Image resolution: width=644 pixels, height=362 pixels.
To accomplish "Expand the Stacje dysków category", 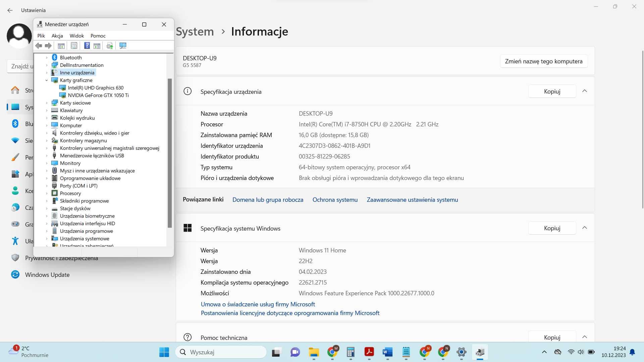I will click(x=47, y=208).
